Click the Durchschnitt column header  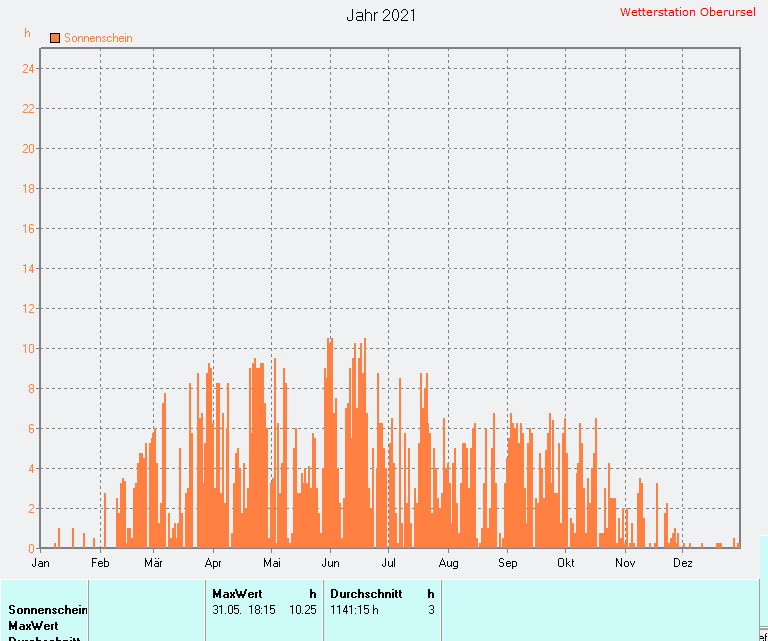(x=366, y=594)
